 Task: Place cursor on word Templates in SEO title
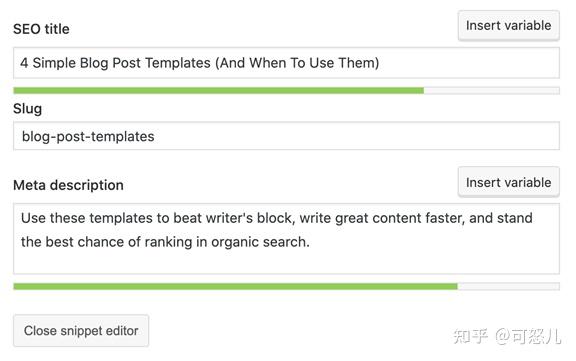point(178,63)
